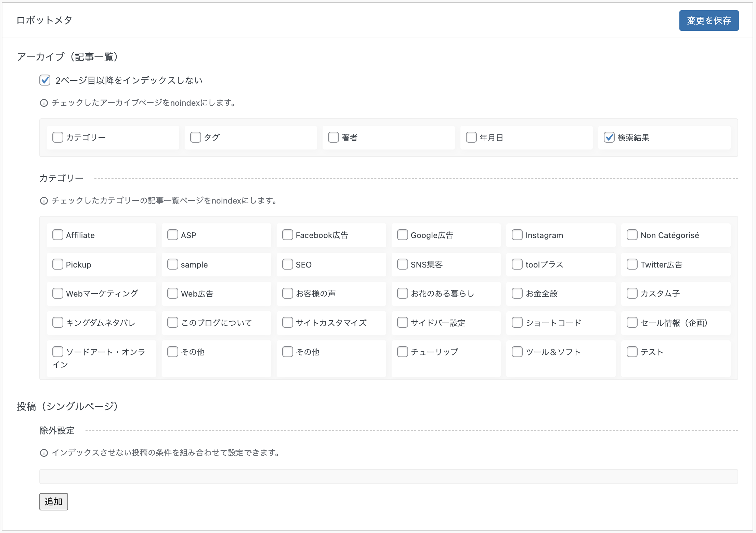Check the 年月日 archive checkbox

coord(471,138)
